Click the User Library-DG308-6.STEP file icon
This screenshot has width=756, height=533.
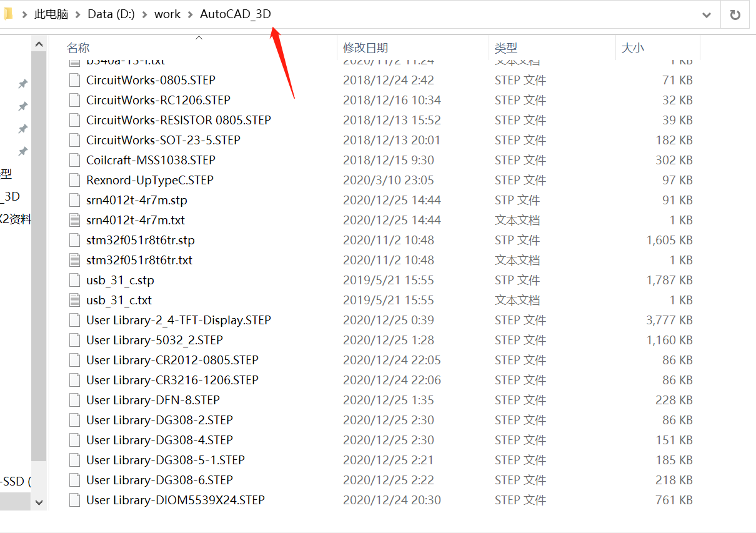(75, 480)
